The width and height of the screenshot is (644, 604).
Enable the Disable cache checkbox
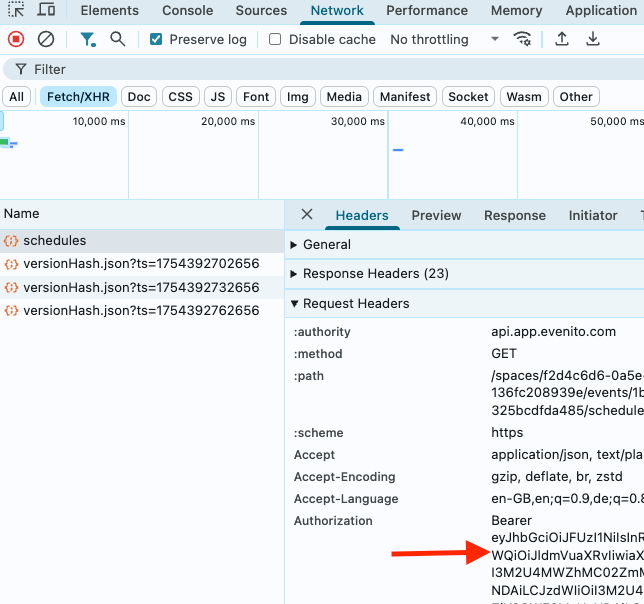tap(276, 40)
